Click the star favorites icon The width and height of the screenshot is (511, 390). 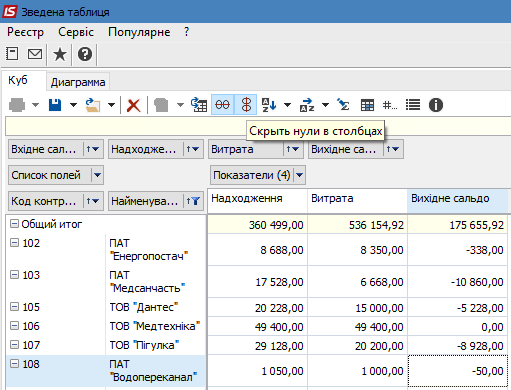[60, 54]
